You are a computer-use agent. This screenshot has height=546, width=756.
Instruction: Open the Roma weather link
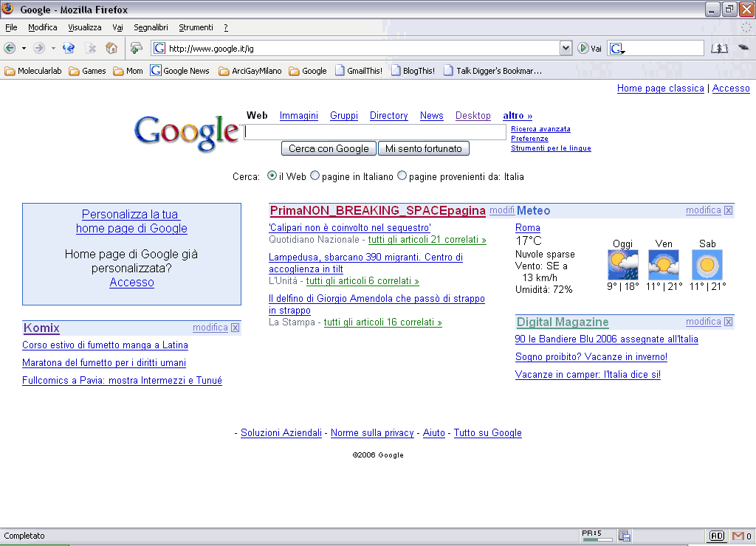(527, 227)
